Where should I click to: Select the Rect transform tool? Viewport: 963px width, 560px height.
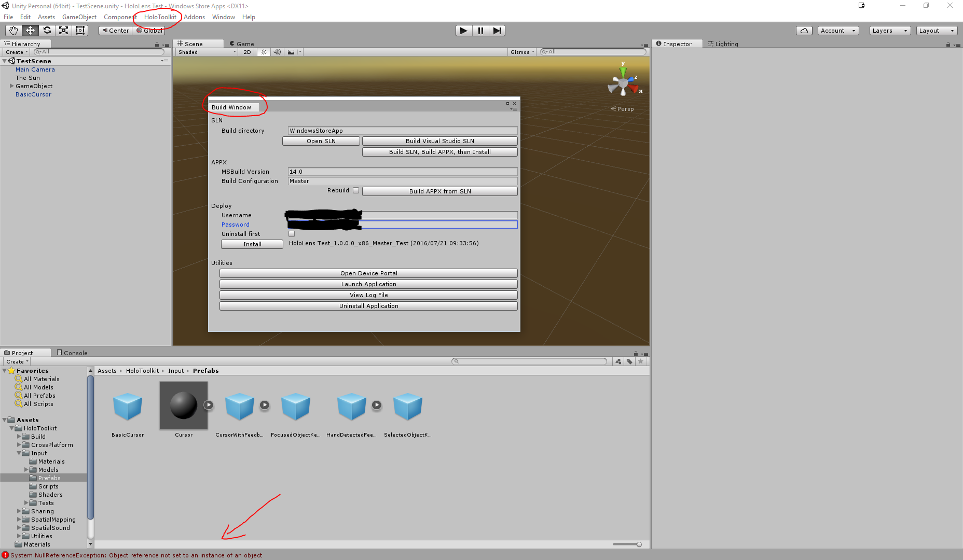pos(80,30)
